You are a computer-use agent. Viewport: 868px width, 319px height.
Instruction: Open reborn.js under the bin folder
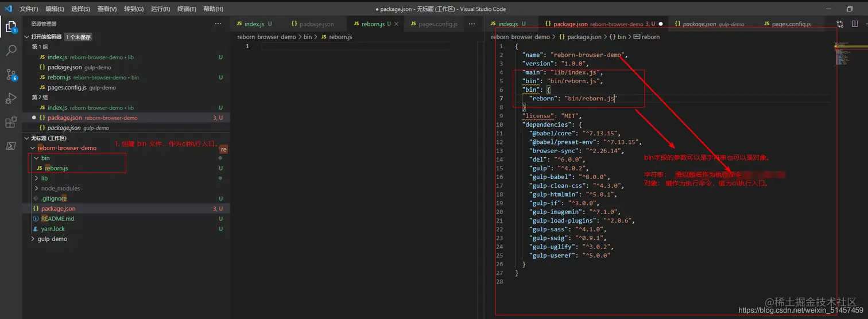tap(56, 168)
